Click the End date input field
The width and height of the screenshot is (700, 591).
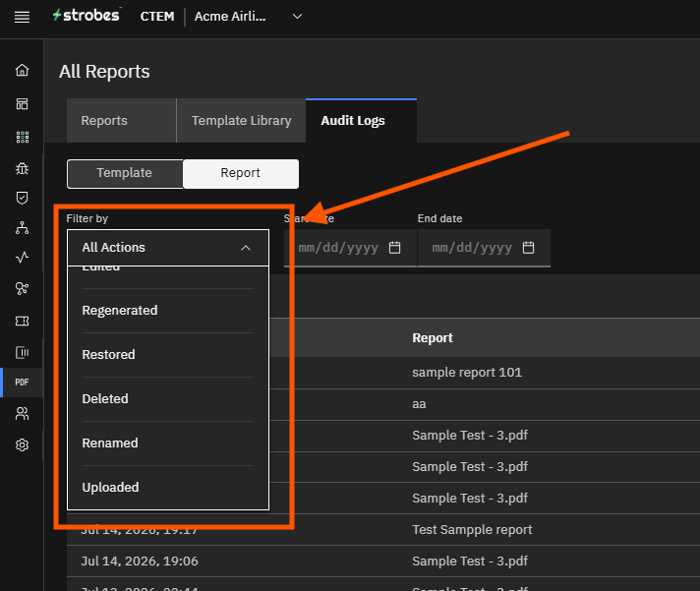(484, 248)
